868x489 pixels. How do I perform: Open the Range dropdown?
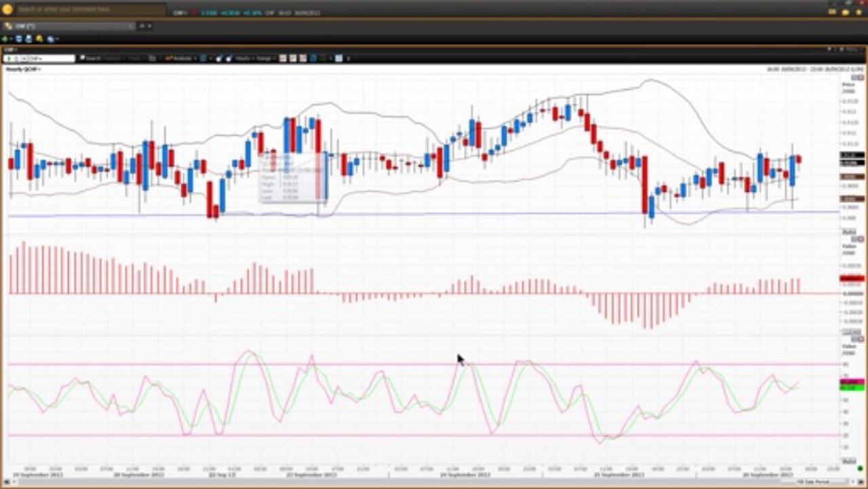pyautogui.click(x=266, y=58)
